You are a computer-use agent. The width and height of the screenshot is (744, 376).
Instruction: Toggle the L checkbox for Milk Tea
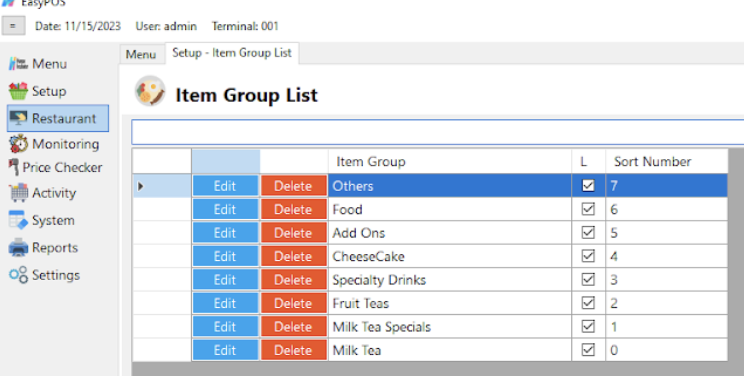(588, 350)
